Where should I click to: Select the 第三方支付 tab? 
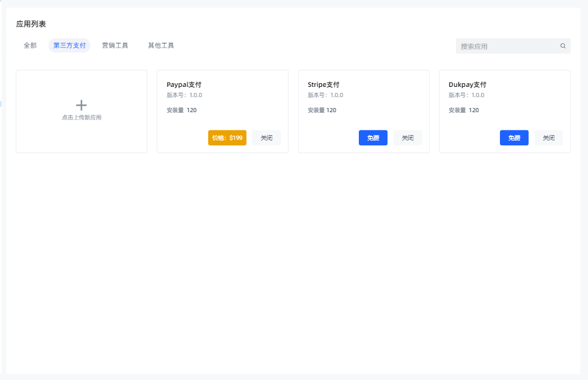(69, 45)
